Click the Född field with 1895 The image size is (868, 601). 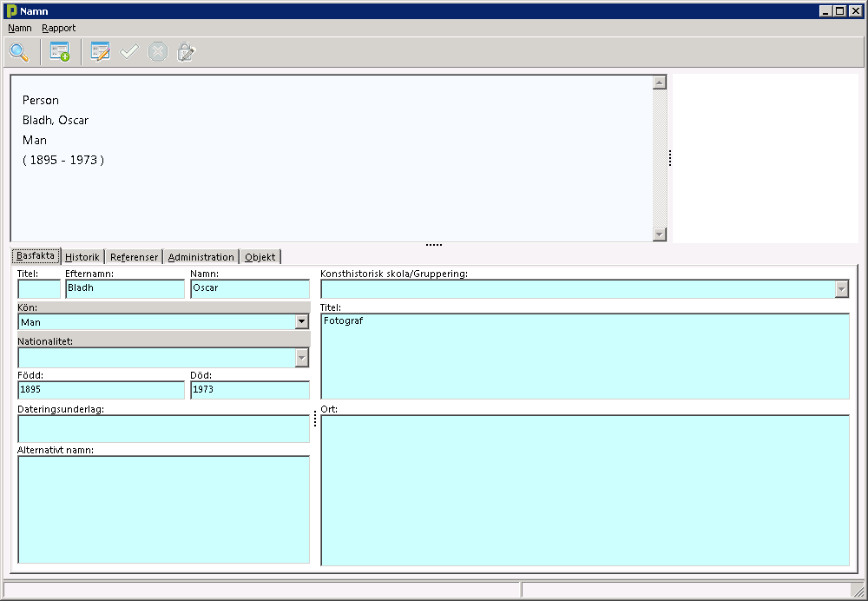tap(101, 390)
